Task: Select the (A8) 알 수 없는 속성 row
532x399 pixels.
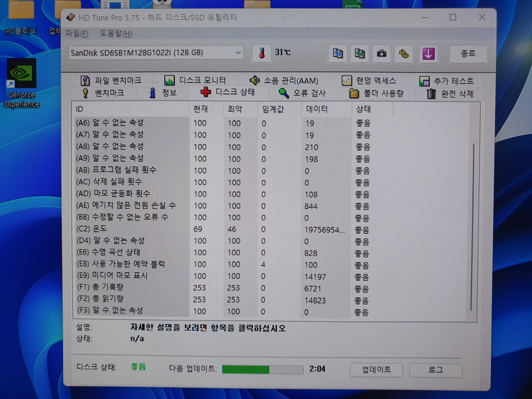Action: (x=224, y=147)
